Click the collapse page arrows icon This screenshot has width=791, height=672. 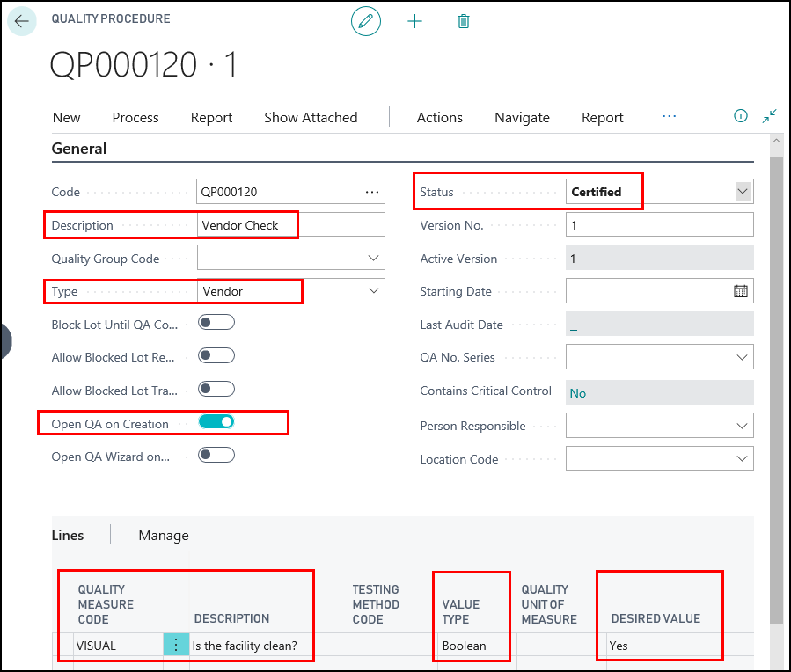770,116
